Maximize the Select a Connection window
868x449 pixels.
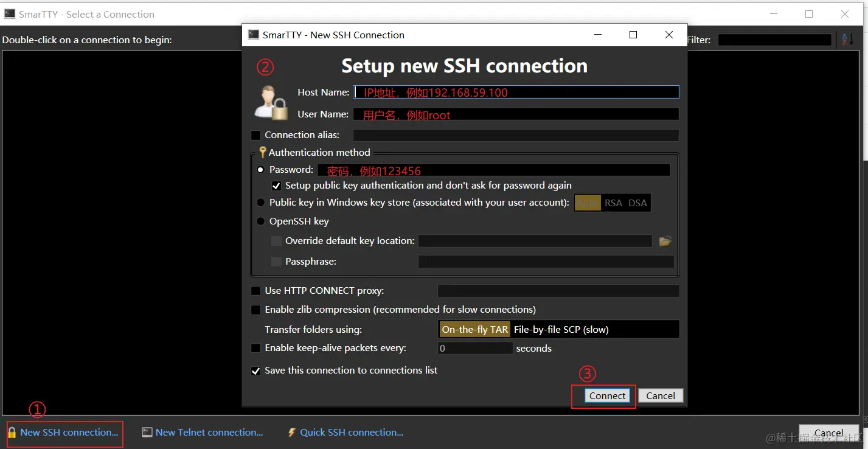tap(809, 14)
